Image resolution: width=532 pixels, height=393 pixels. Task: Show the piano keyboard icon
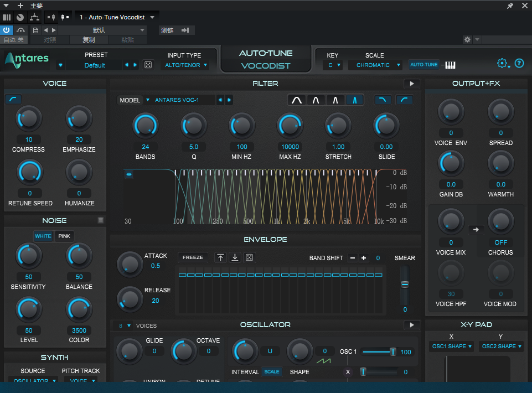pyautogui.click(x=450, y=65)
